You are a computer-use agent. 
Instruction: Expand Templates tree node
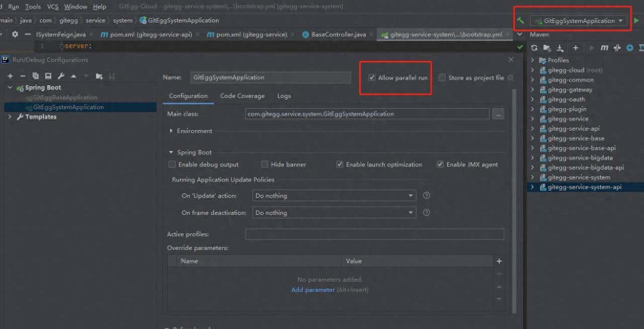pos(10,117)
